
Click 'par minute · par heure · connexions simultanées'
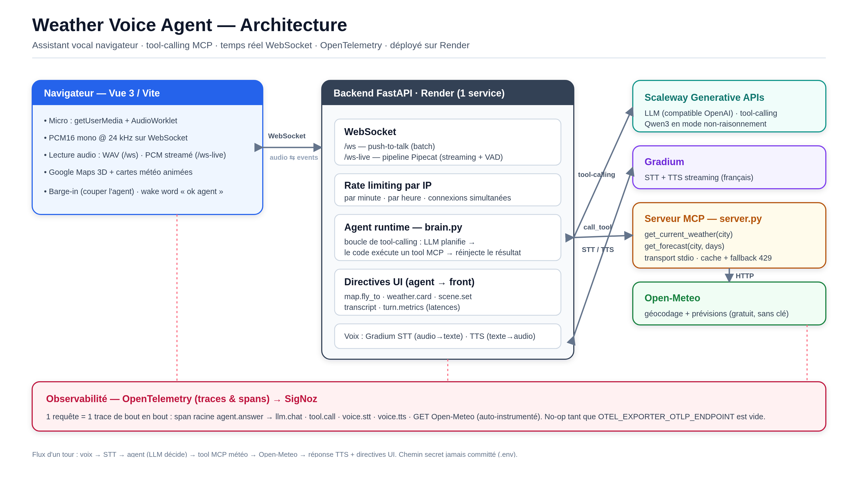coord(427,198)
